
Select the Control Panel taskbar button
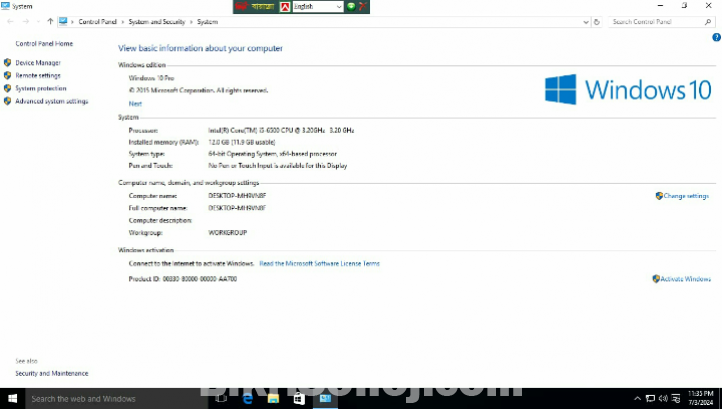pos(326,399)
